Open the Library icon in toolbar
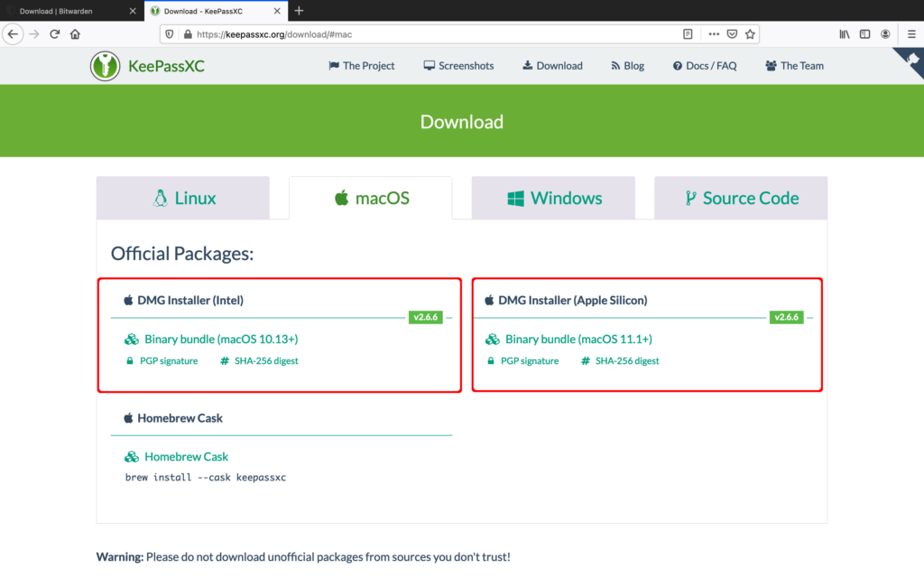 845,34
